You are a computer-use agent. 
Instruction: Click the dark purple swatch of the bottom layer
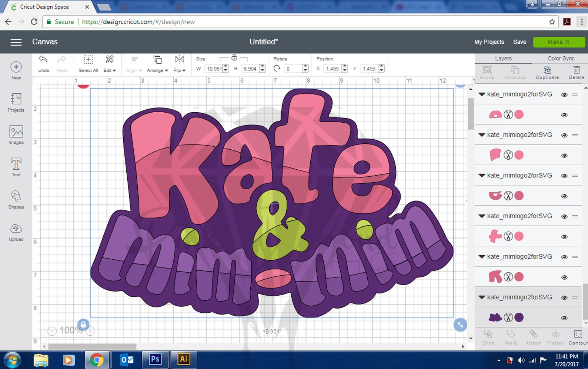(x=519, y=318)
